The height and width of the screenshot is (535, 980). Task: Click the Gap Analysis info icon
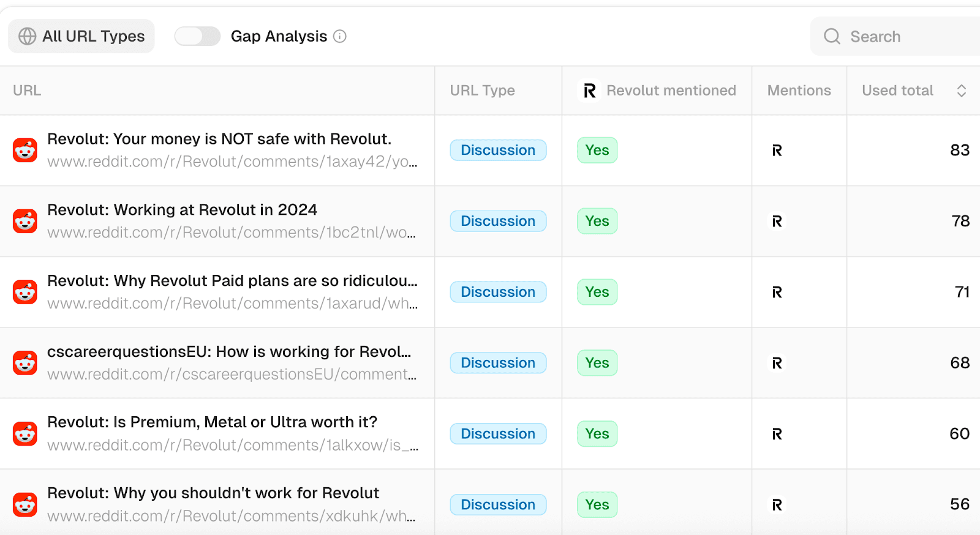340,37
